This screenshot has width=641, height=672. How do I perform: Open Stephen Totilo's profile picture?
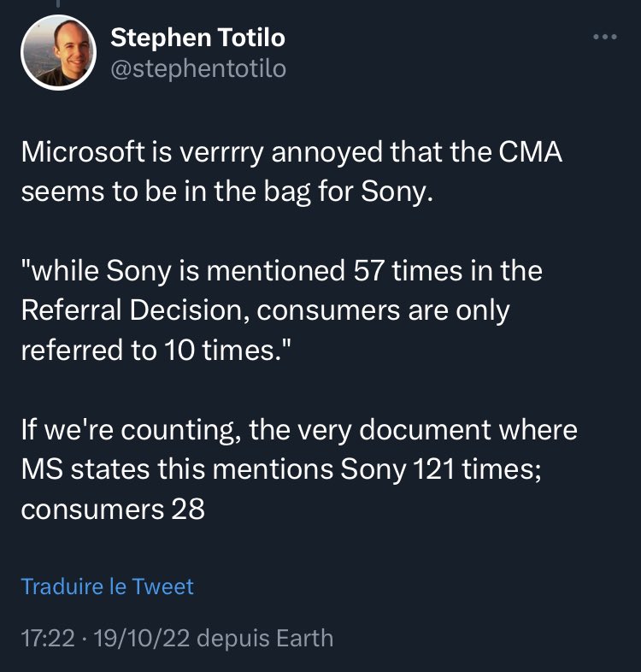tap(59, 52)
